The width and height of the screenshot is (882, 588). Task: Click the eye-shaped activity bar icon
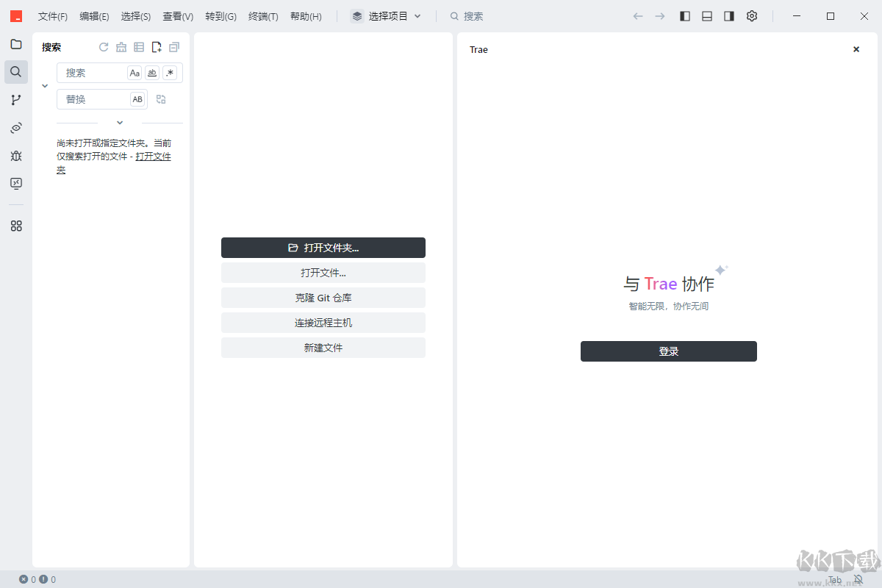15,128
